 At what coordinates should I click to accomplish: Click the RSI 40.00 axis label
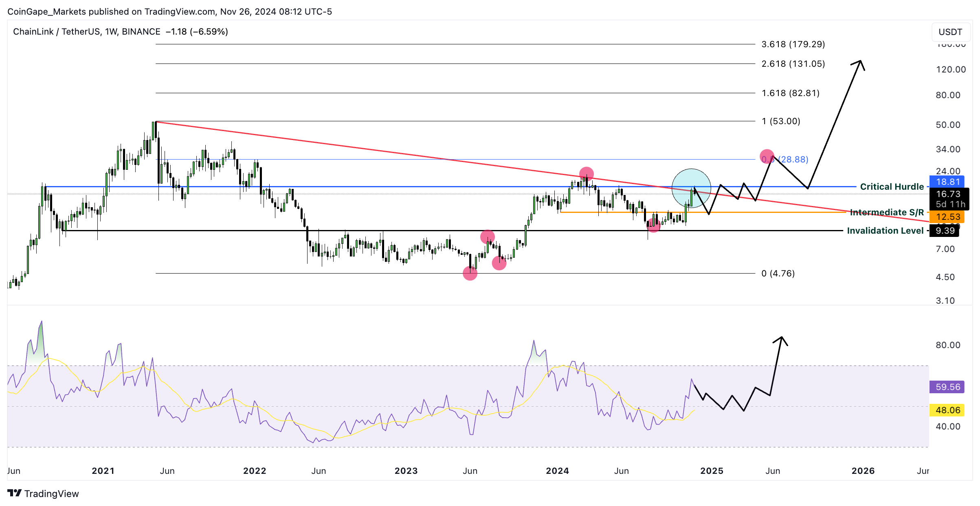tap(948, 426)
